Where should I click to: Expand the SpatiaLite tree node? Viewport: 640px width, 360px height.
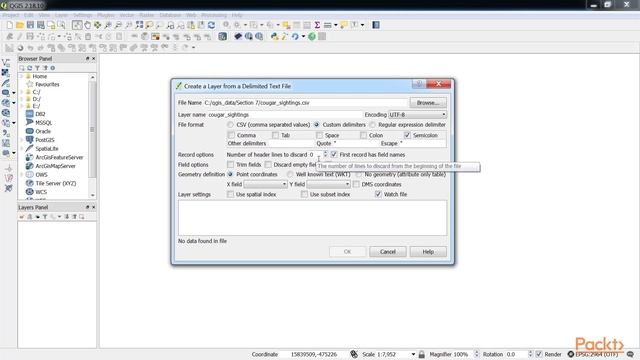pos(22,149)
